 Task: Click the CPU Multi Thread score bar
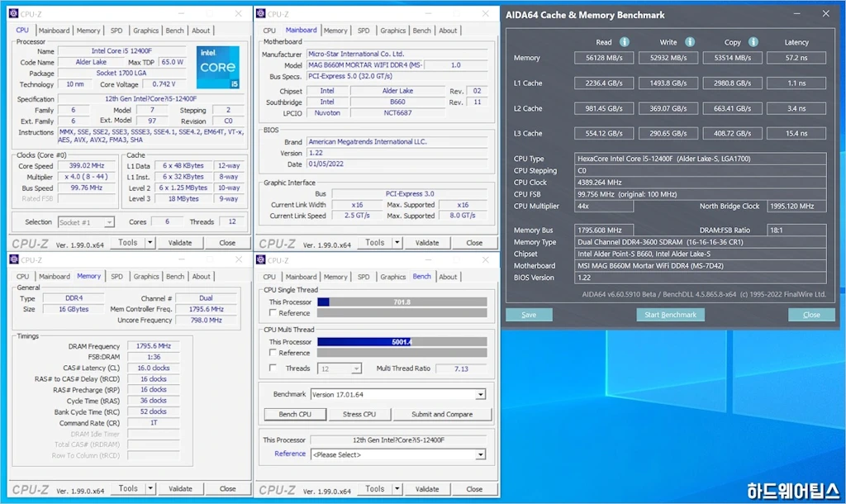(x=402, y=341)
